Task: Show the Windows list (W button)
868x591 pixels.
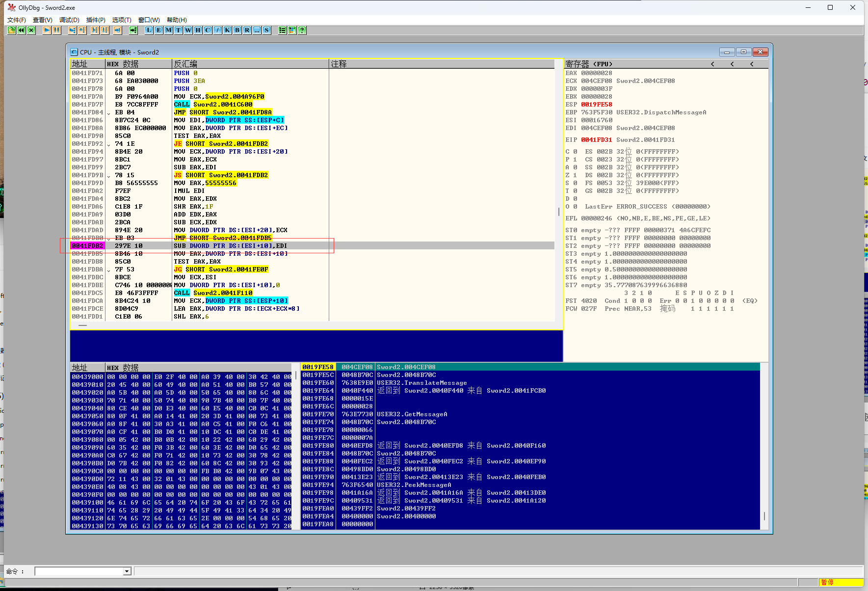Action: [188, 30]
